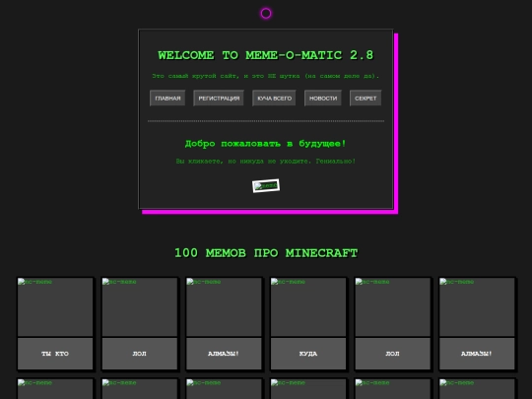
Task: Open the broken image above ТЫ КТО
Action: click(x=55, y=307)
